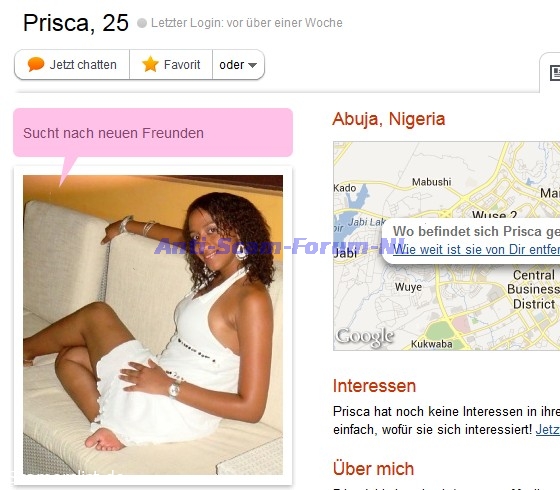Open Prisca's profile photo
This screenshot has width=560, height=490.
click(x=153, y=324)
